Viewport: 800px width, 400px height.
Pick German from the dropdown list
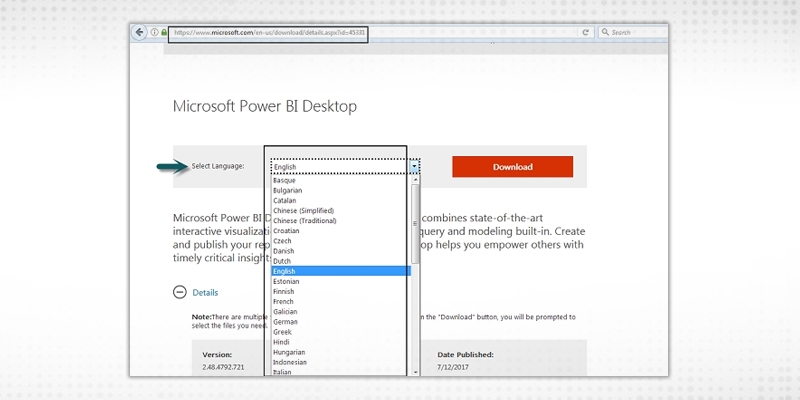(x=341, y=322)
